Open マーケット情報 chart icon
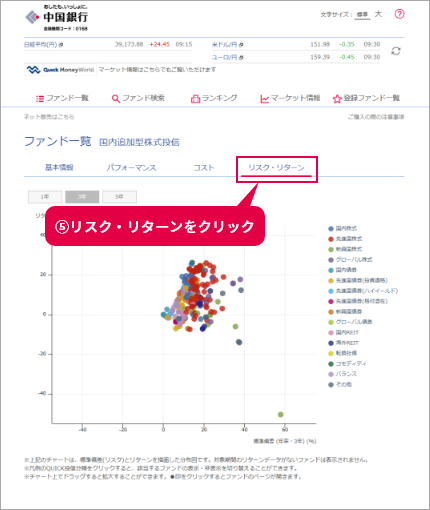Viewport: 430px width, 510px height. (265, 99)
